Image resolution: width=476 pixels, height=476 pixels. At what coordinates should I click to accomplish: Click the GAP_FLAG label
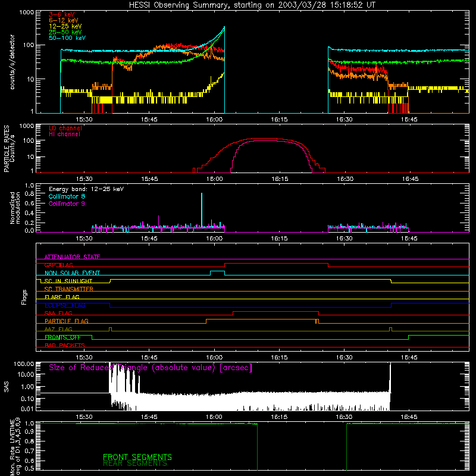tap(58, 265)
